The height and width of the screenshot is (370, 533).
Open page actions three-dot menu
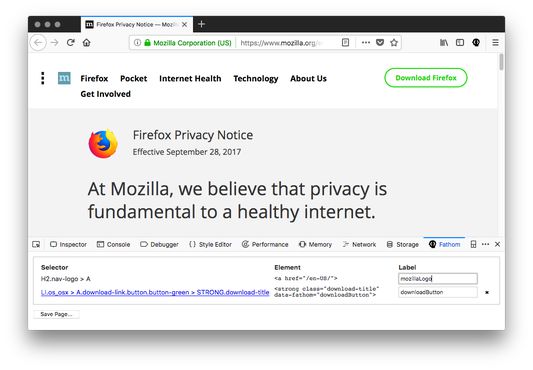tap(366, 43)
